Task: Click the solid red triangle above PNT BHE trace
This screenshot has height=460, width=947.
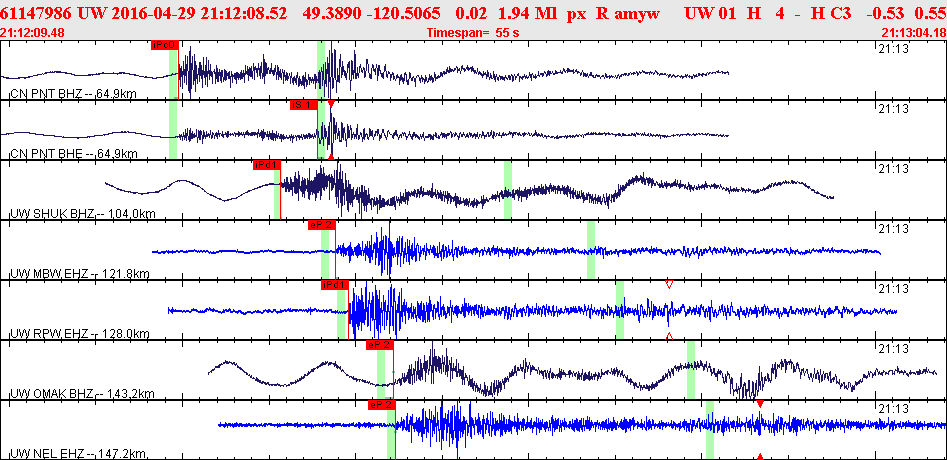Action: pyautogui.click(x=331, y=104)
